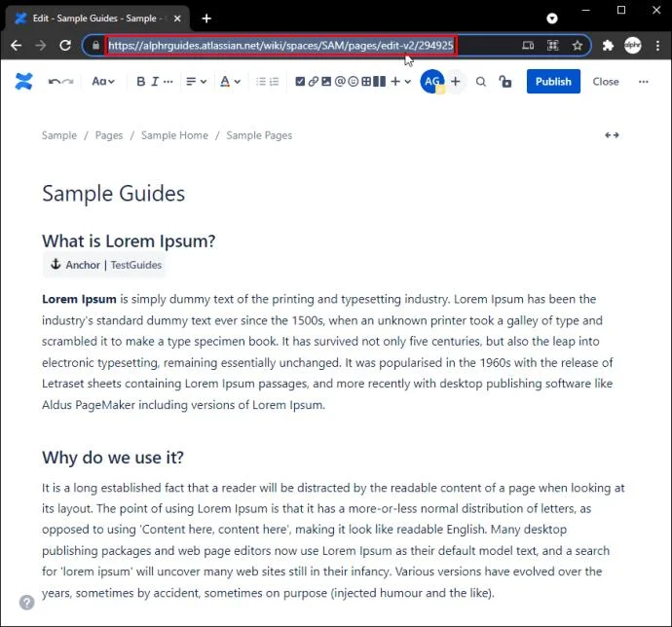
Task: Open the insert elements plus dropdown
Action: click(x=400, y=82)
